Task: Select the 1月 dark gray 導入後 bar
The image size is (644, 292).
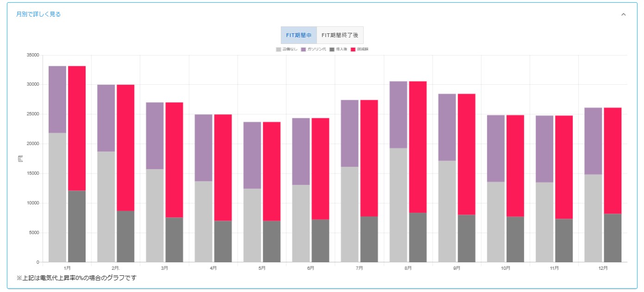Action: (77, 226)
